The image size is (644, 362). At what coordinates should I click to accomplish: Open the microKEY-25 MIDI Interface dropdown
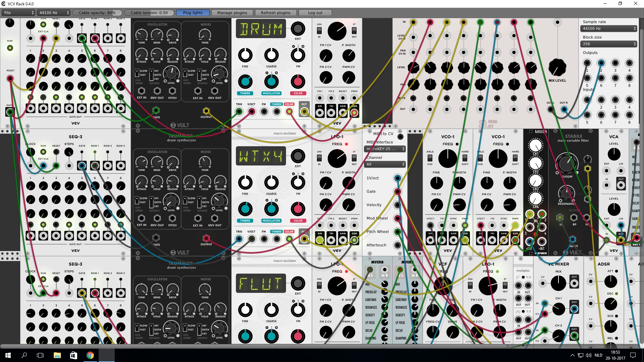385,149
